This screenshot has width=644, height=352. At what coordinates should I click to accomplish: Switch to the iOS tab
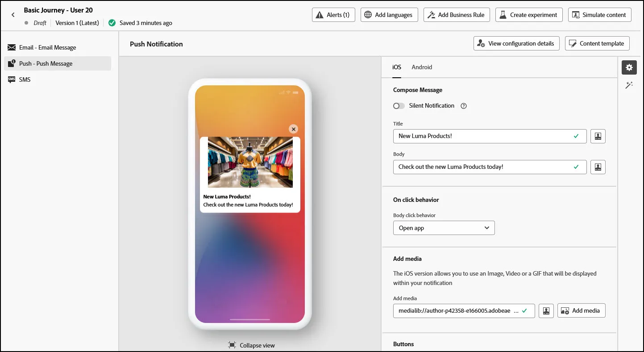click(397, 67)
